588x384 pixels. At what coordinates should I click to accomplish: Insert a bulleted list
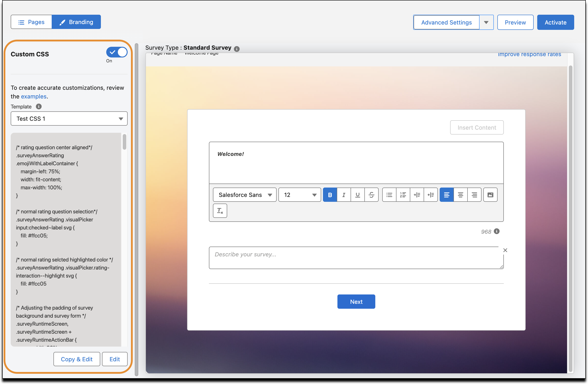click(x=389, y=195)
